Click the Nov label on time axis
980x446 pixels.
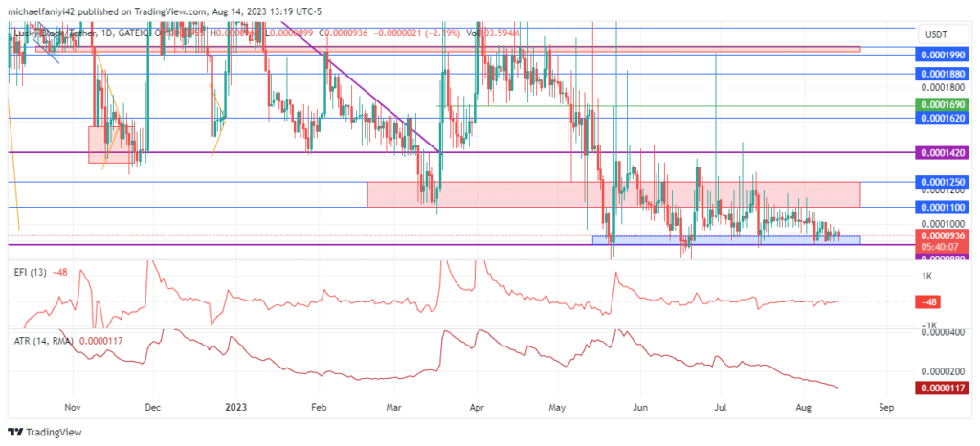[73, 408]
